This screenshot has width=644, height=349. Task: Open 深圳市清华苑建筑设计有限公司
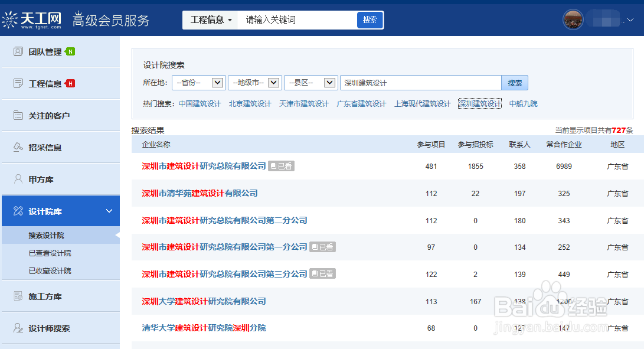(200, 193)
